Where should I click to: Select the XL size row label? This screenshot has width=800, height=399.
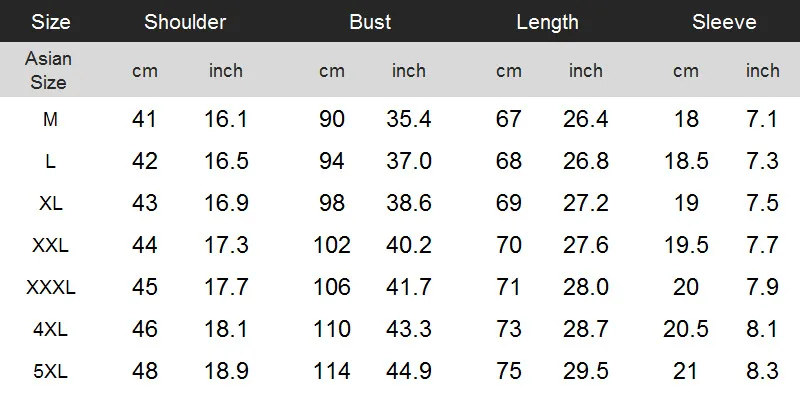point(51,204)
